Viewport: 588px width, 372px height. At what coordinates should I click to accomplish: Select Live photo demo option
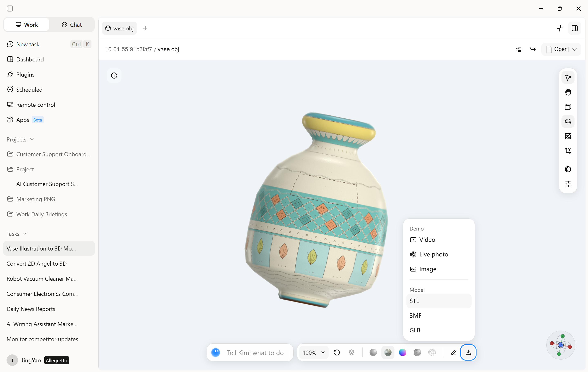point(439,254)
